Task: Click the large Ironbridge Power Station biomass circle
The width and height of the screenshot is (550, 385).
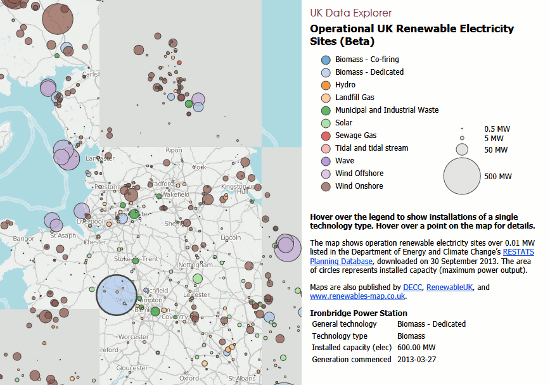Action: [116, 295]
